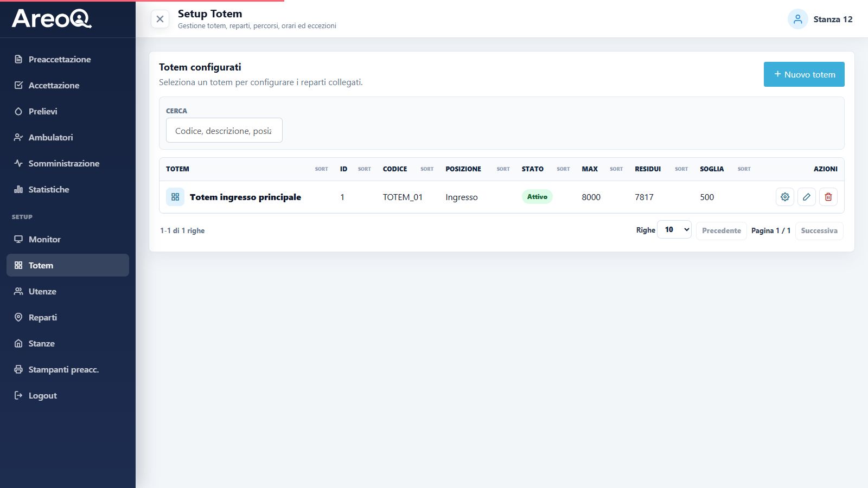This screenshot has height=488, width=868.
Task: Click the Successiva pagination button
Action: (819, 230)
